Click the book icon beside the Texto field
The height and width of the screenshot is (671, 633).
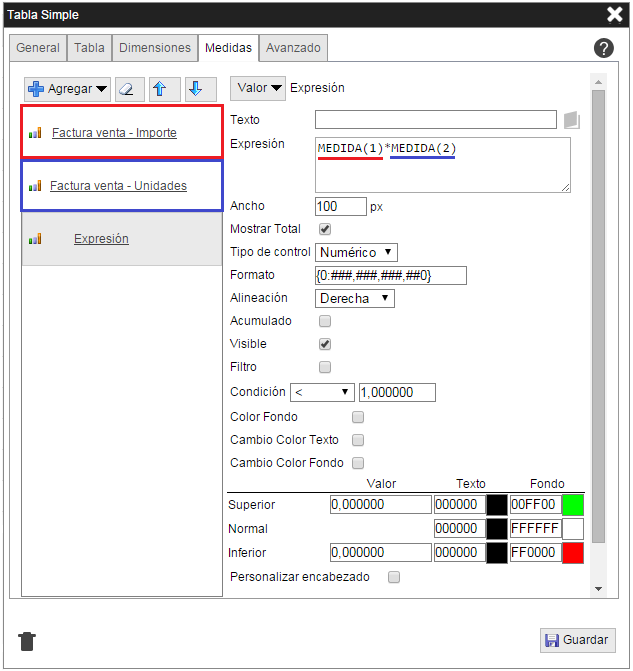572,120
